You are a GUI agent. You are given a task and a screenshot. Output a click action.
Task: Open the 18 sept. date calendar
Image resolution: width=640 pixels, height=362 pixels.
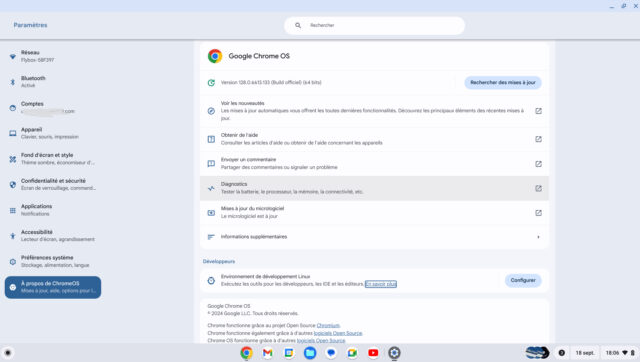pos(585,353)
